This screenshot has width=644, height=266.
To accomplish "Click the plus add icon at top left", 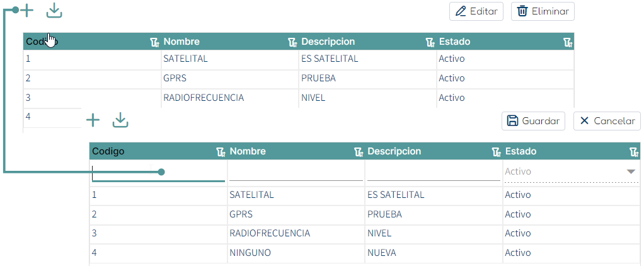I will point(26,11).
